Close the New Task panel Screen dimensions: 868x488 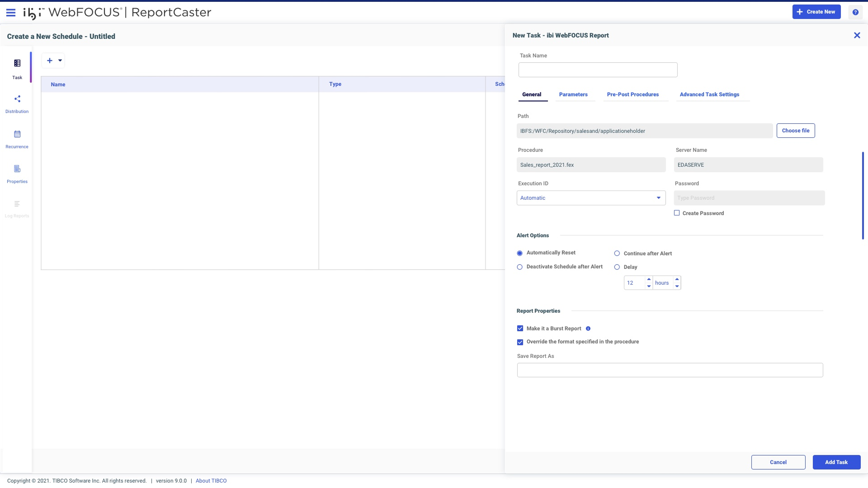pos(857,35)
